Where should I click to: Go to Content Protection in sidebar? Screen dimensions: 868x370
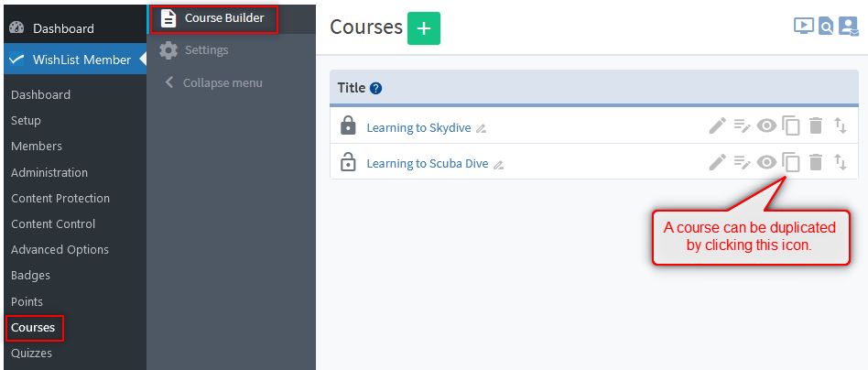coord(60,198)
